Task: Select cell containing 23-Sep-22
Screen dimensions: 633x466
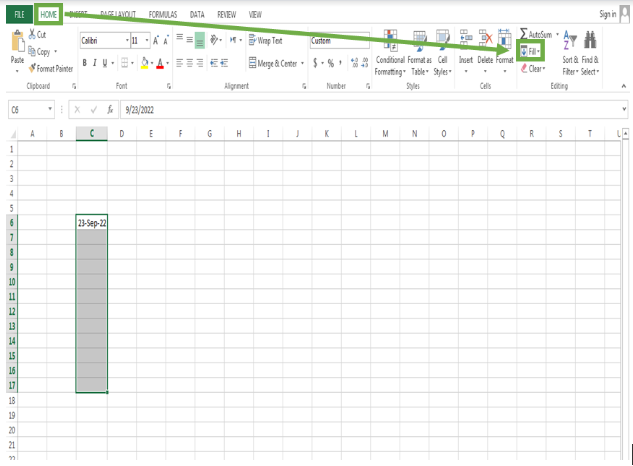Action: [x=92, y=223]
